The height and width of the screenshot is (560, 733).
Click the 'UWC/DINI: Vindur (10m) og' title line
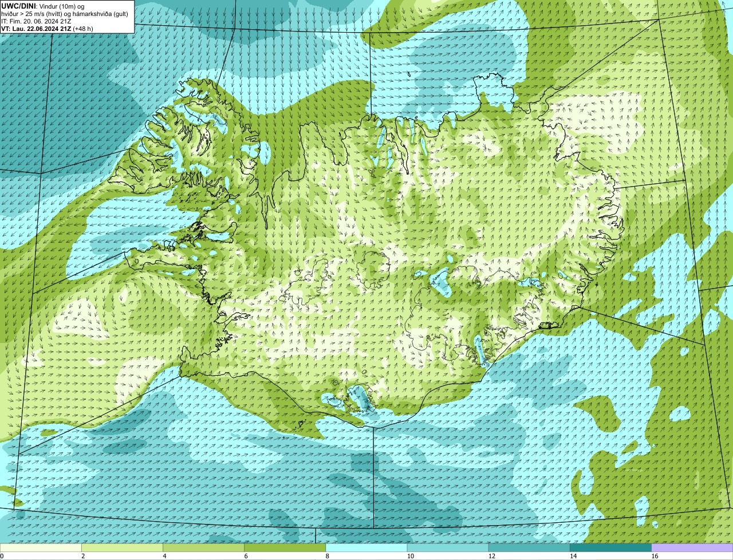point(43,6)
